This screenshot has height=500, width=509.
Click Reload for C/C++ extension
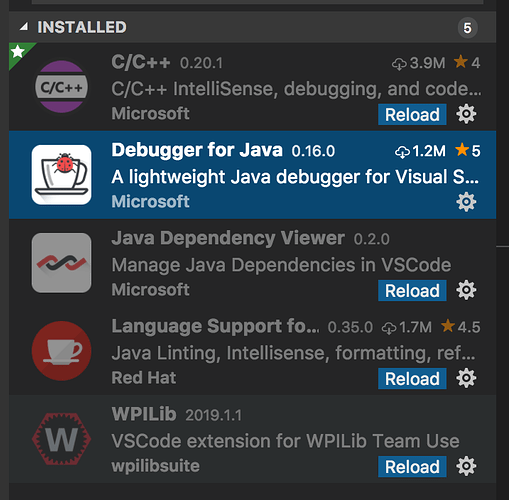coord(412,115)
